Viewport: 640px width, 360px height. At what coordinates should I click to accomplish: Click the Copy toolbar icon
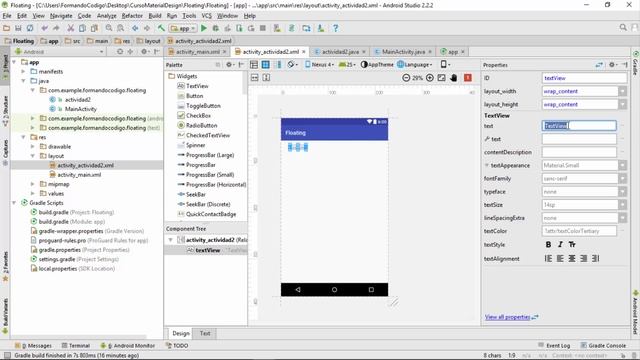[82, 28]
